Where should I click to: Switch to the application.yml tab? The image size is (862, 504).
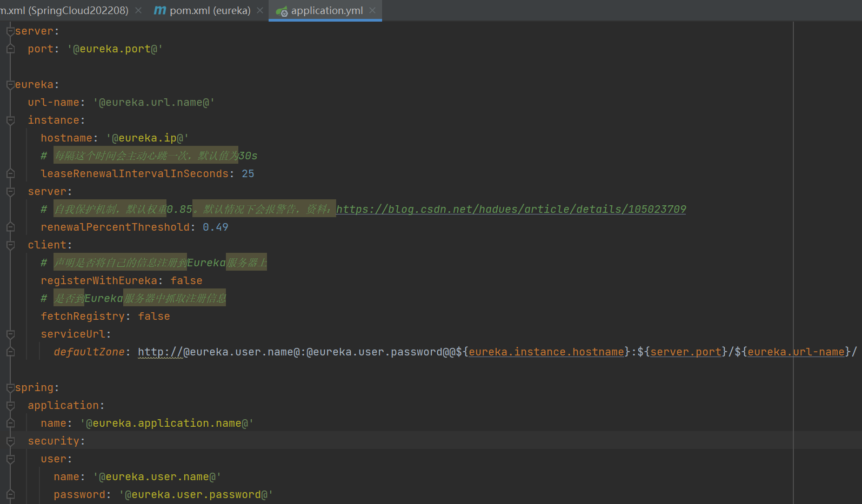(326, 10)
